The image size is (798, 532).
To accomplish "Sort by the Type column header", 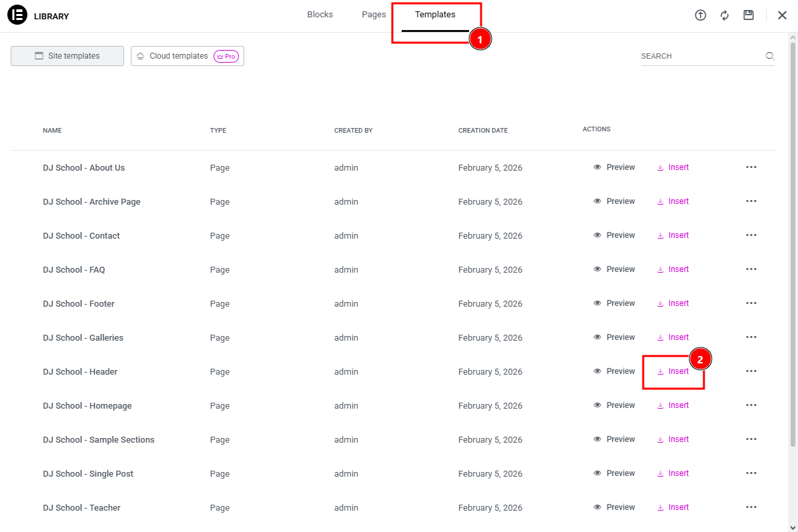I will click(x=218, y=131).
